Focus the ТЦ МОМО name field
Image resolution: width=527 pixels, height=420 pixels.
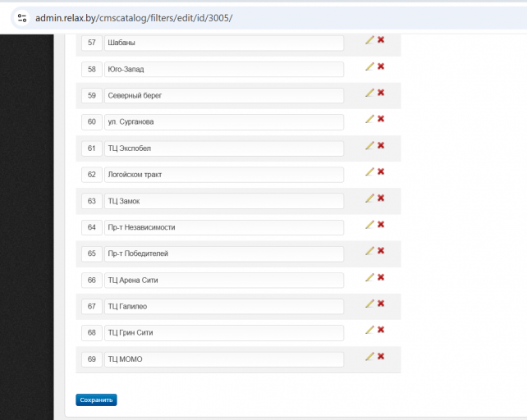[x=223, y=359]
